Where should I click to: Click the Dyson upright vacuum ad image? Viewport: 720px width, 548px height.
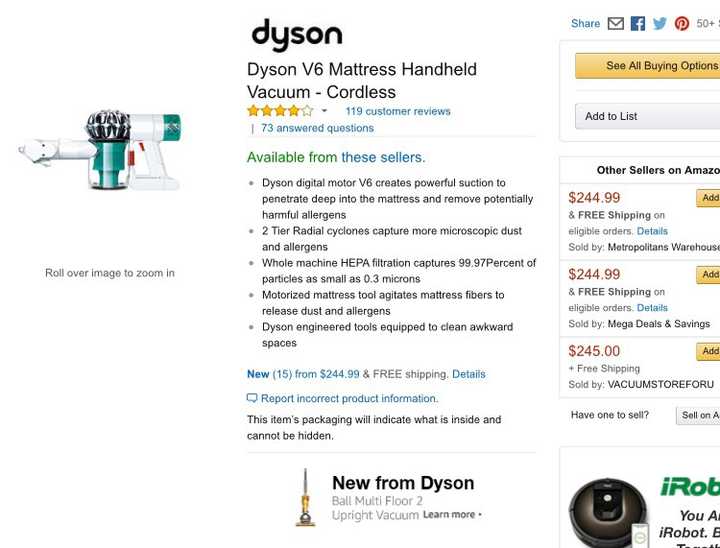(x=305, y=498)
